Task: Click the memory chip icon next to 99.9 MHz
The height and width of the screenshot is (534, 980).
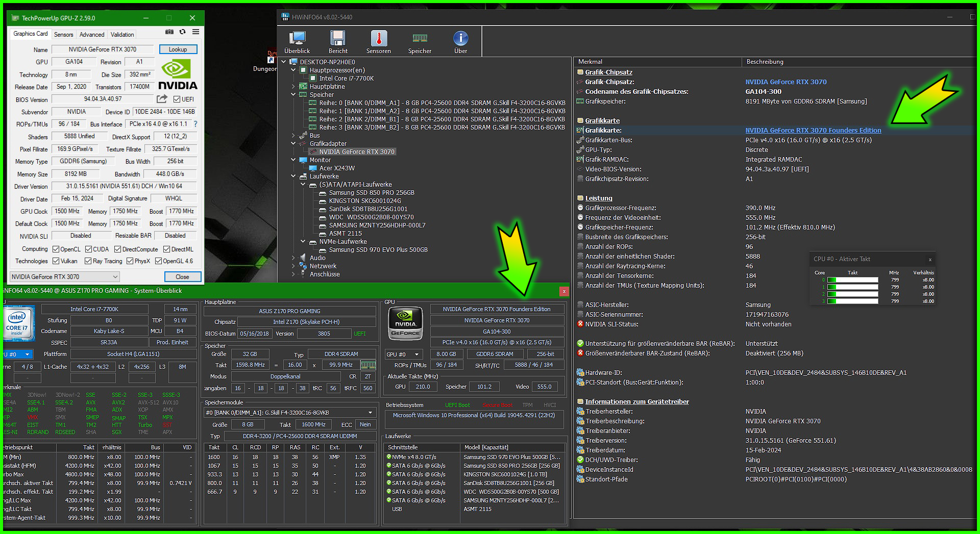Action: click(368, 365)
